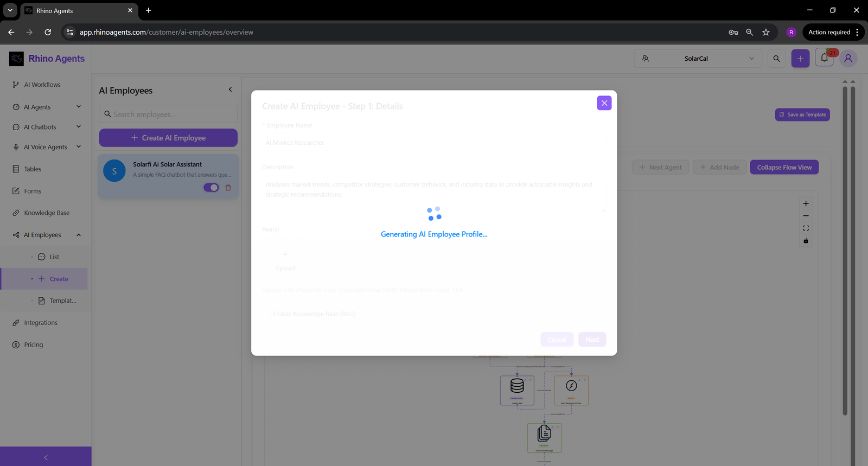868x466 pixels.
Task: Click the Action required browser button
Action: [x=833, y=32]
